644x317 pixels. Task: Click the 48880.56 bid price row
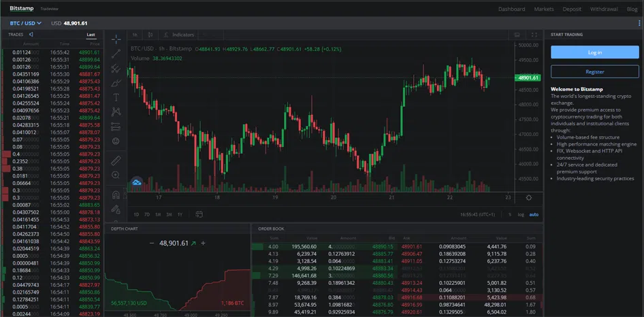325,276
